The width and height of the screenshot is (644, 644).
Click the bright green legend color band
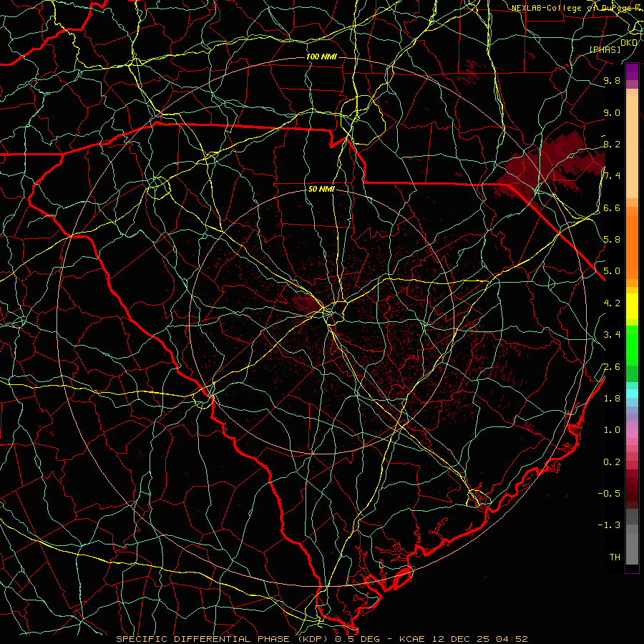point(632,346)
